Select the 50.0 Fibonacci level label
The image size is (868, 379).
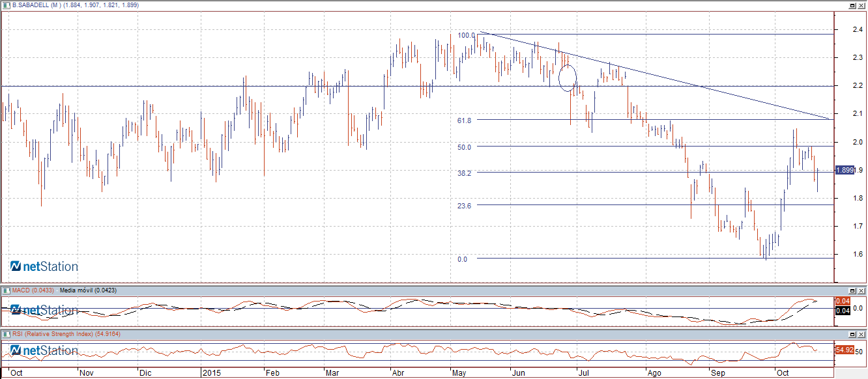coord(464,147)
